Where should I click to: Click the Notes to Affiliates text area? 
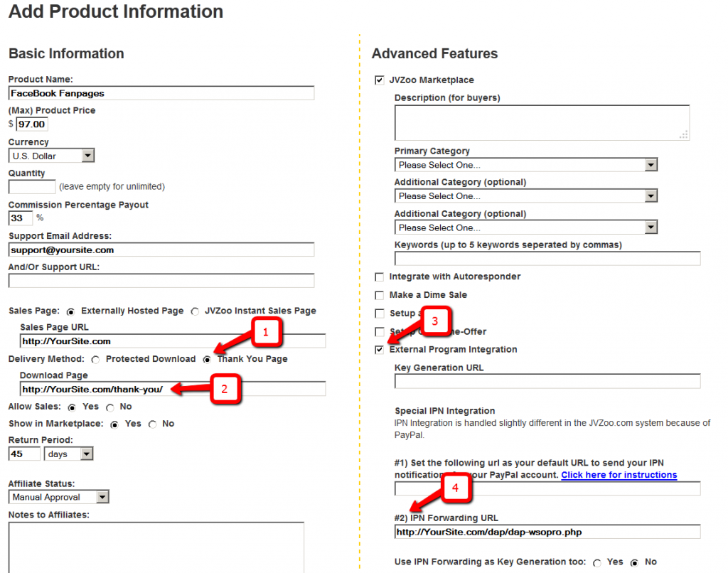click(156, 547)
